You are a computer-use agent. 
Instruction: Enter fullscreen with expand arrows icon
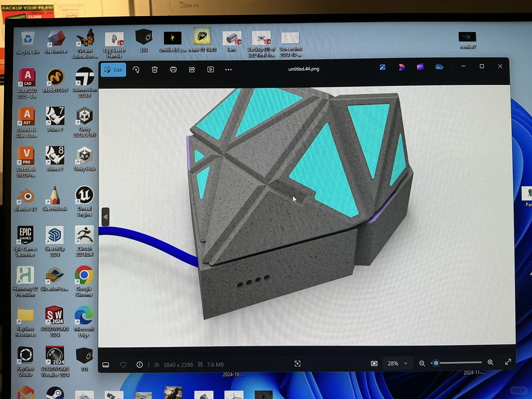(x=508, y=362)
